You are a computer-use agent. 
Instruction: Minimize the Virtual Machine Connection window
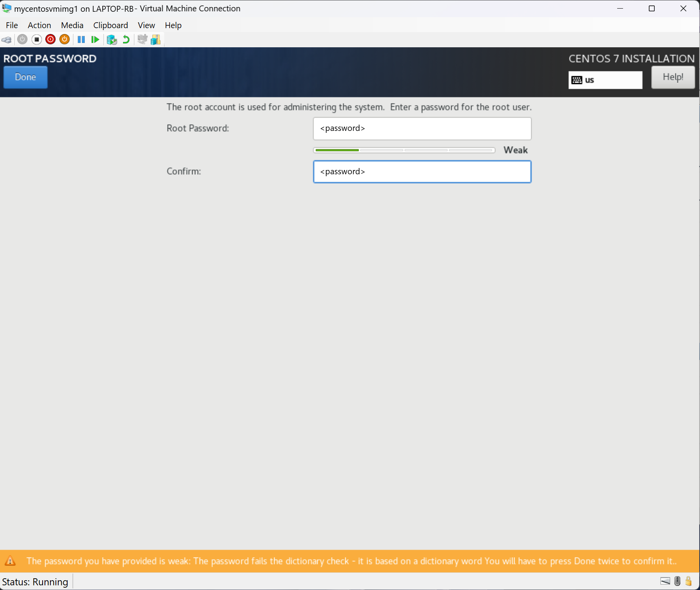620,9
